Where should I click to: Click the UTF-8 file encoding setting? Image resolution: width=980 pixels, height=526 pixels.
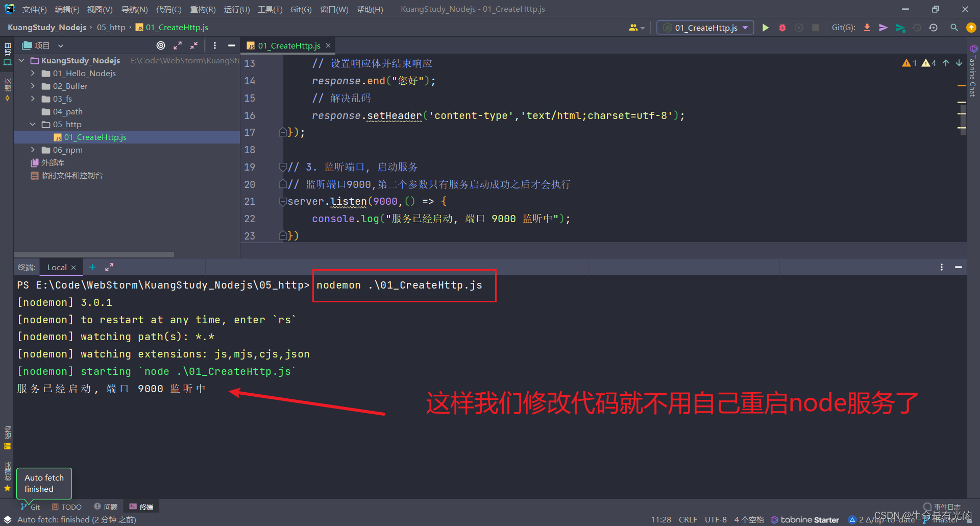tap(716, 519)
